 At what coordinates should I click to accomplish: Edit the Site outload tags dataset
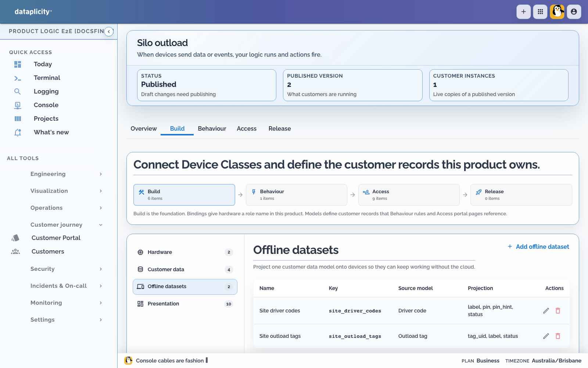click(546, 336)
